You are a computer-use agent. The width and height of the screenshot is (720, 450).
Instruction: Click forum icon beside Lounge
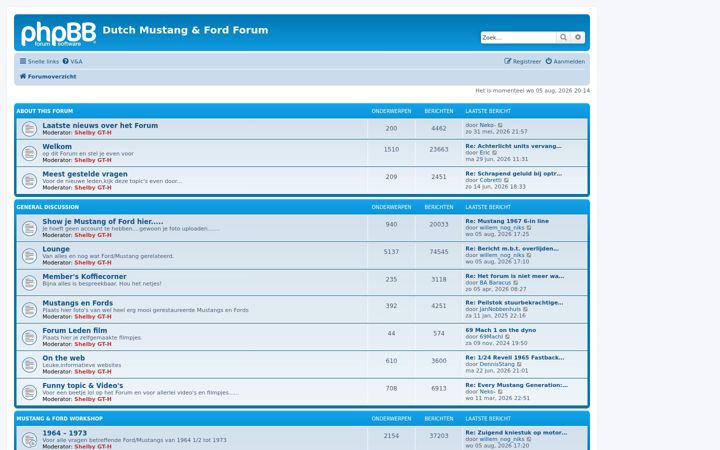(x=29, y=255)
